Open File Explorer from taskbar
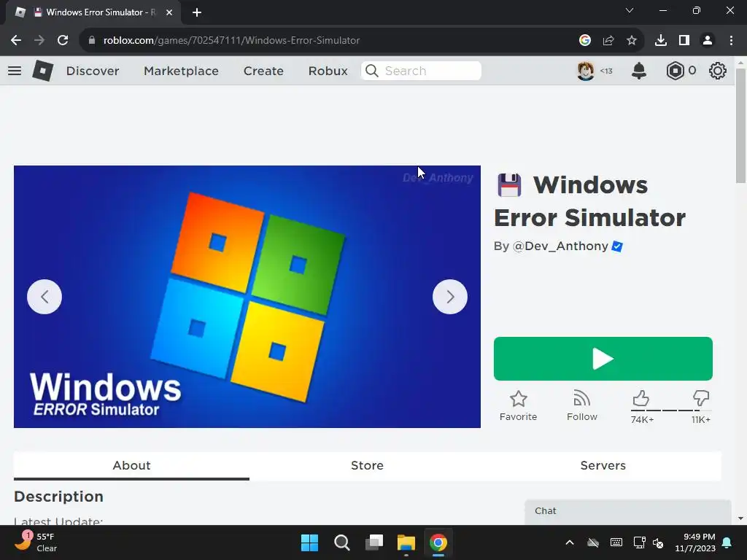 coord(406,542)
